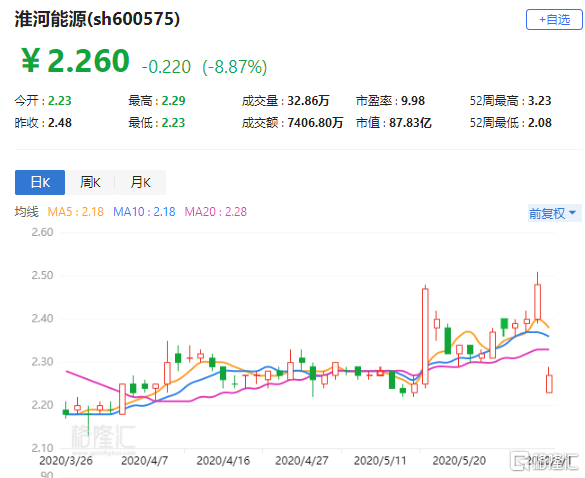The width and height of the screenshot is (585, 478).
Task: Click the MA10 : 2.18 legend label
Action: 144,212
